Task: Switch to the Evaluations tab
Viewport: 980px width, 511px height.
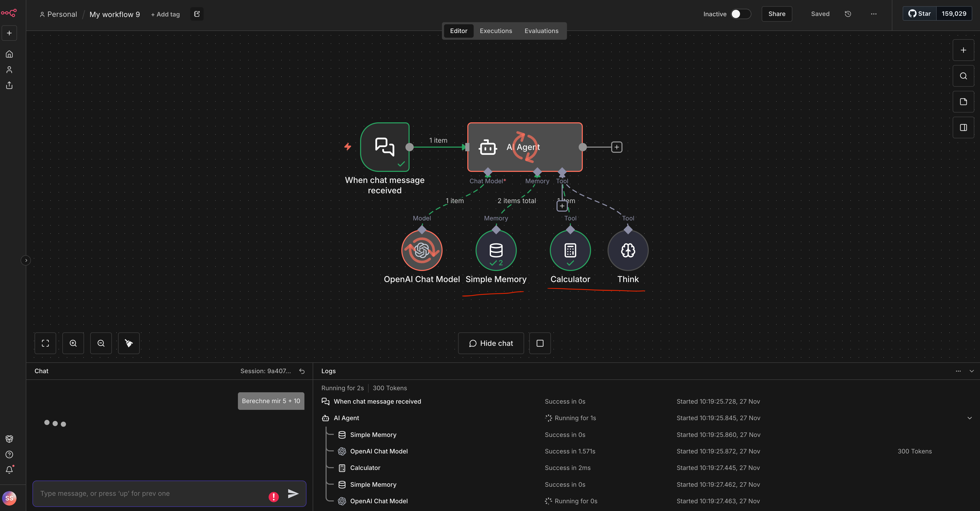Action: [541, 31]
